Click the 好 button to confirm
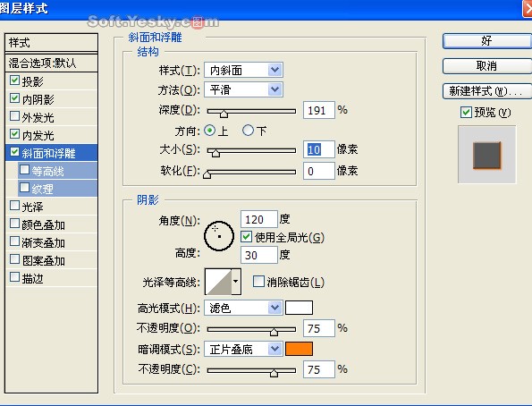This screenshot has height=406, width=532. 487,41
